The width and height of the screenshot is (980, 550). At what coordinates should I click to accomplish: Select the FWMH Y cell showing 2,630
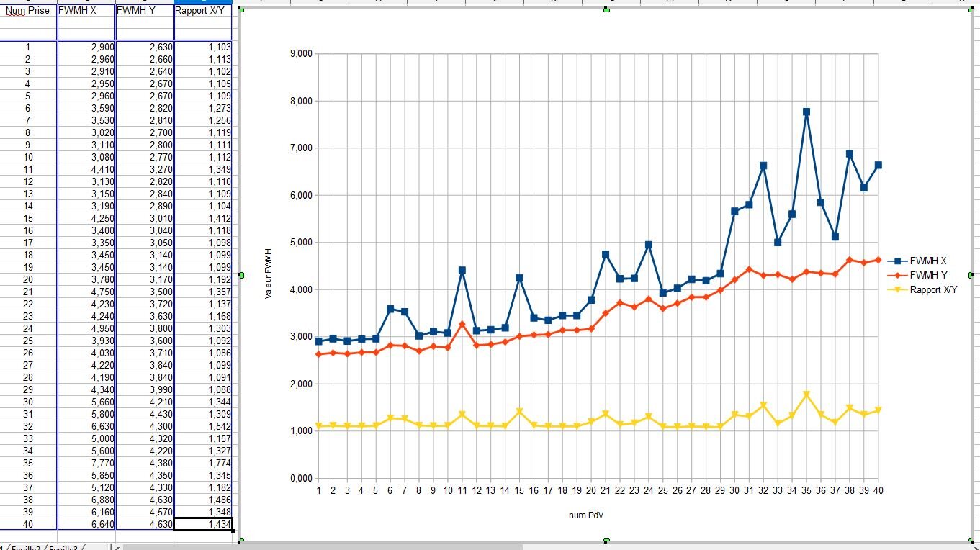click(x=145, y=47)
